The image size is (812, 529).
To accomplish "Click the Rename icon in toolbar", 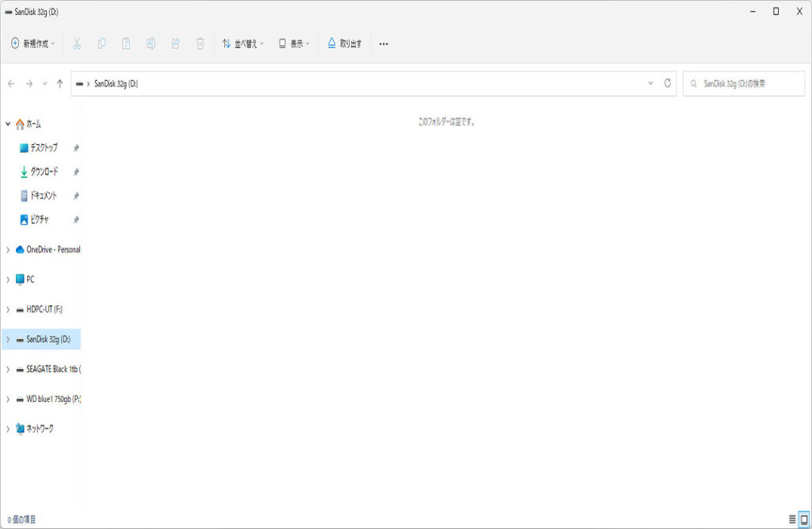I will (x=151, y=44).
